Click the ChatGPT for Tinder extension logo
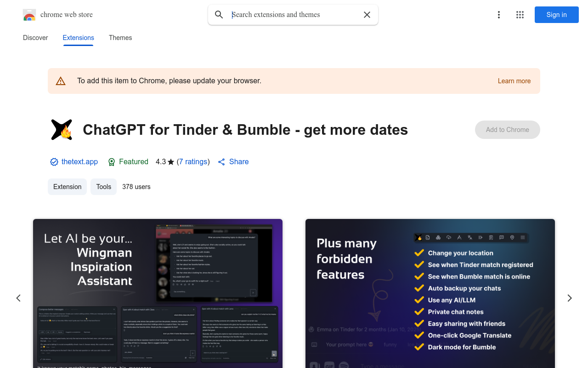The width and height of the screenshot is (588, 368). pyautogui.click(x=62, y=130)
